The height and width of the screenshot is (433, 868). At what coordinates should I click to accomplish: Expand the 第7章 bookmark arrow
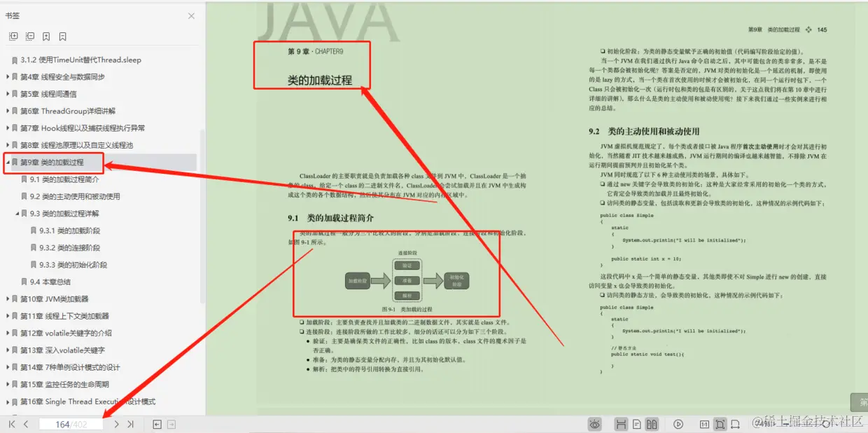click(x=7, y=128)
